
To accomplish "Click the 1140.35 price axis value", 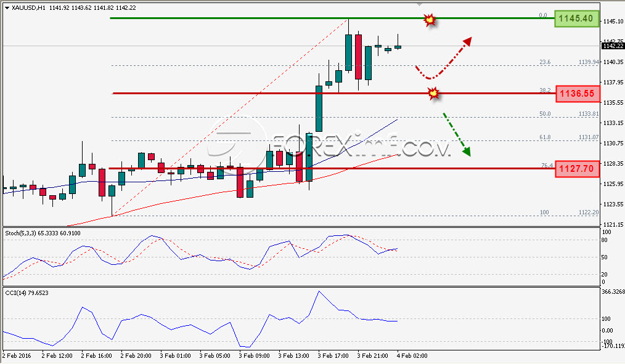I will click(613, 62).
